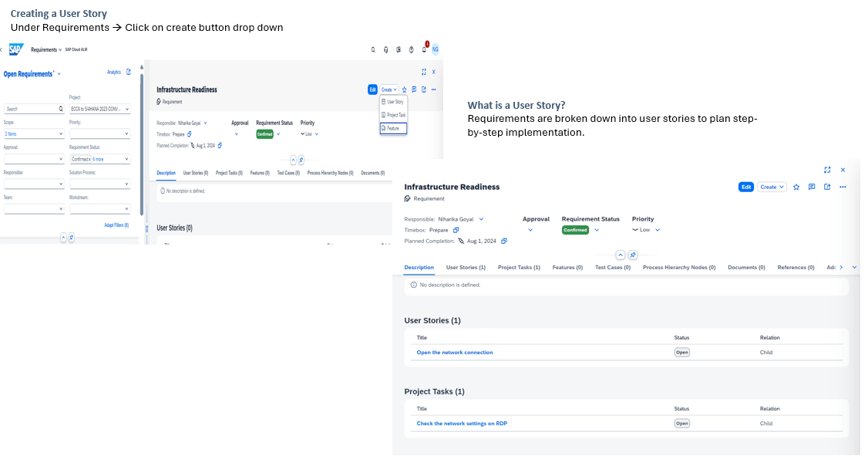The image size is (868, 466).
Task: Click the refresh icon above the tab bar
Action: [632, 255]
